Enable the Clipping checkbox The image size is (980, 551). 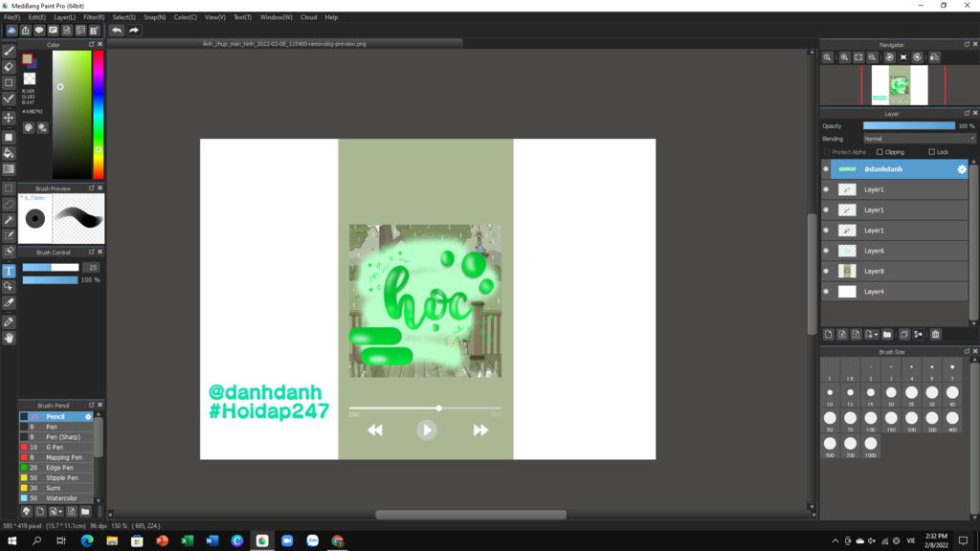880,152
